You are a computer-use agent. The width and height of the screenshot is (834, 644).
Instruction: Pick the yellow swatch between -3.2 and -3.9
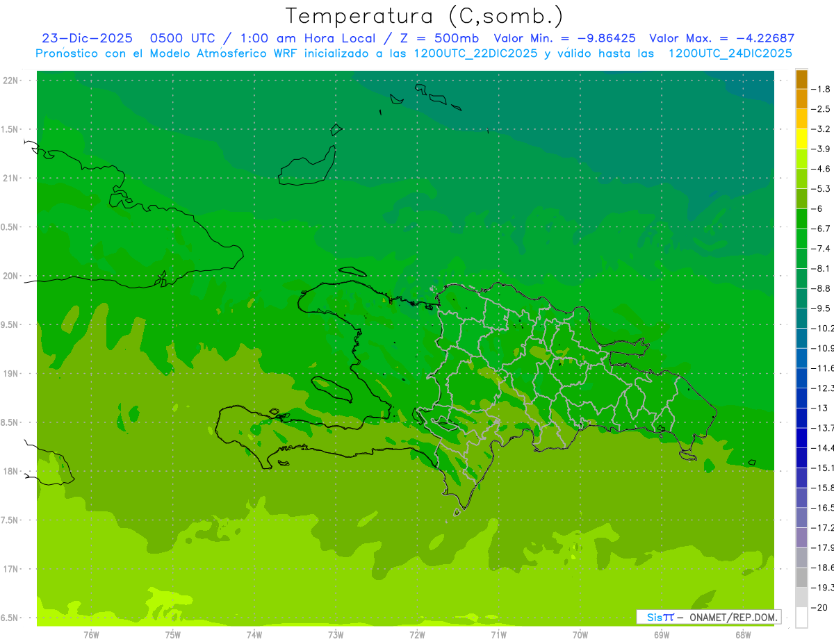tap(801, 139)
